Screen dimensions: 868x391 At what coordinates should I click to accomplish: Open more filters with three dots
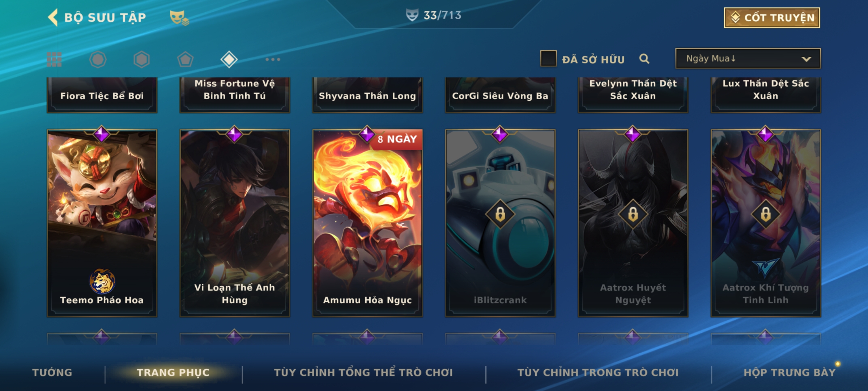[273, 59]
